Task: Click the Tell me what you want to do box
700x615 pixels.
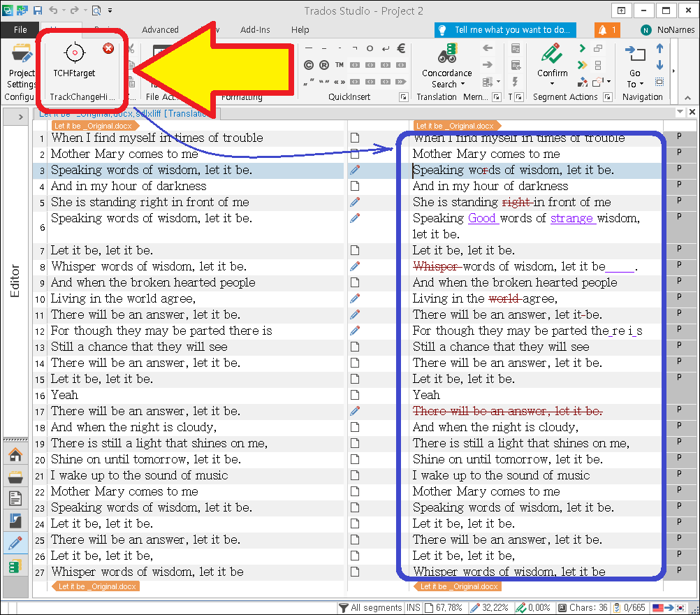Action: click(x=505, y=30)
